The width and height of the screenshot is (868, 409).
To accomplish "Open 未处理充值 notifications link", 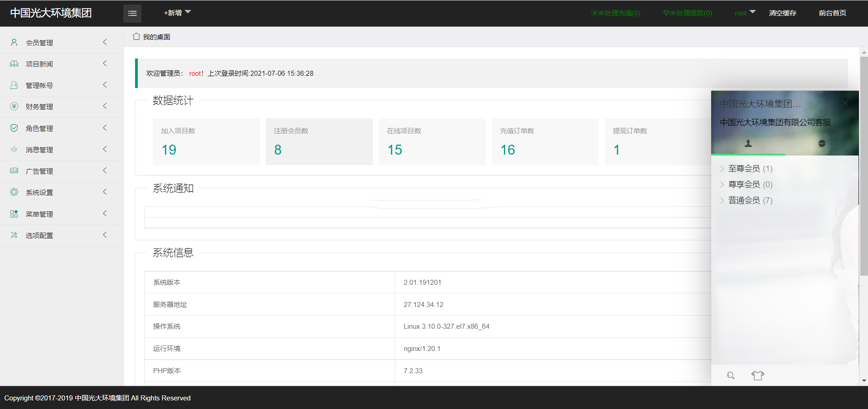I will pos(616,13).
